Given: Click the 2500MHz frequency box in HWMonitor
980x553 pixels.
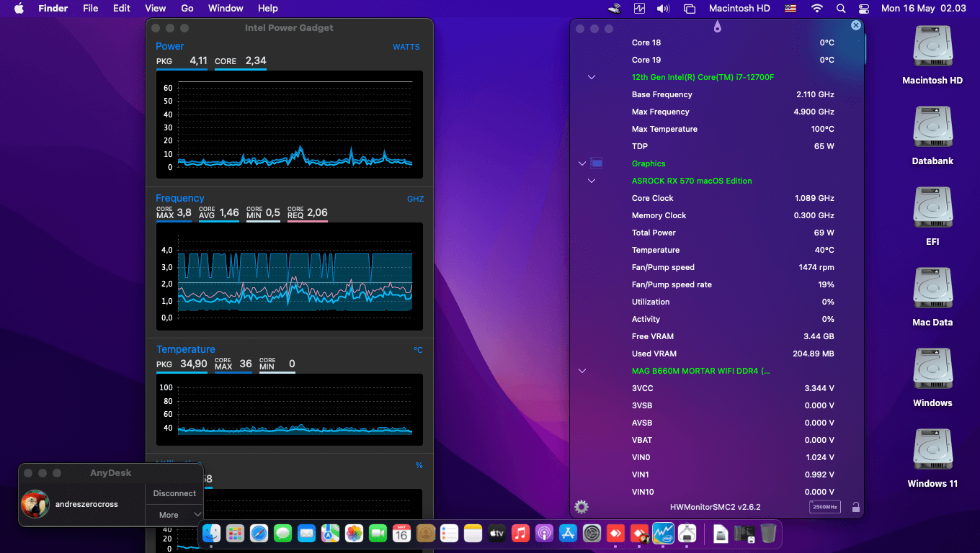Looking at the screenshot, I should (x=824, y=507).
